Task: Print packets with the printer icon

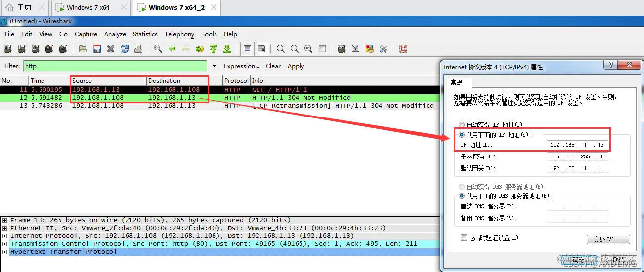Action: coord(138,49)
